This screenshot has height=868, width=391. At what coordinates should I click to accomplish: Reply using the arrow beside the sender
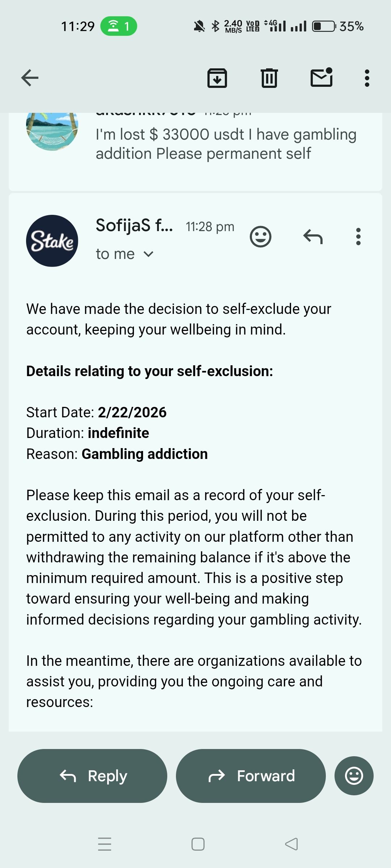[x=313, y=237]
